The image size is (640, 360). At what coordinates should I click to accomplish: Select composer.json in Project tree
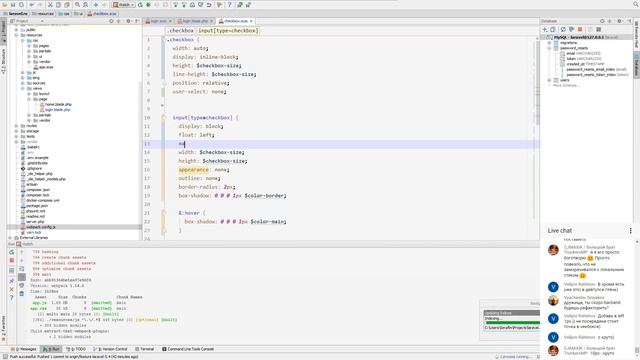pyautogui.click(x=38, y=190)
